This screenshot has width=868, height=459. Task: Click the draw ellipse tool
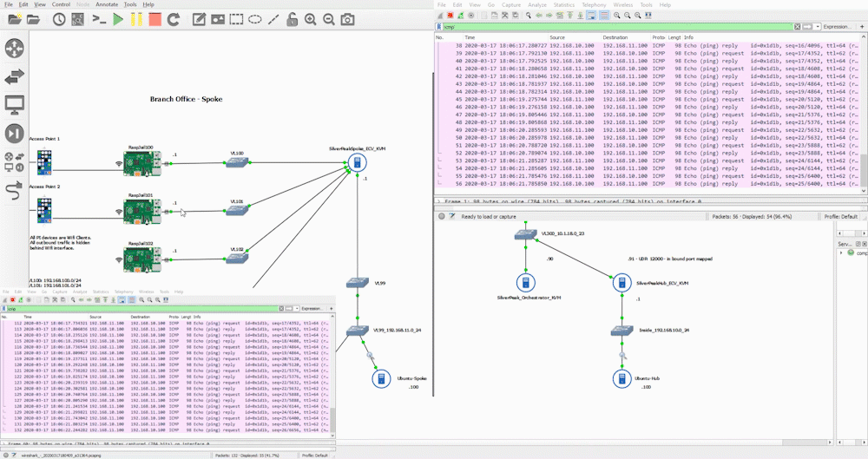pos(254,20)
